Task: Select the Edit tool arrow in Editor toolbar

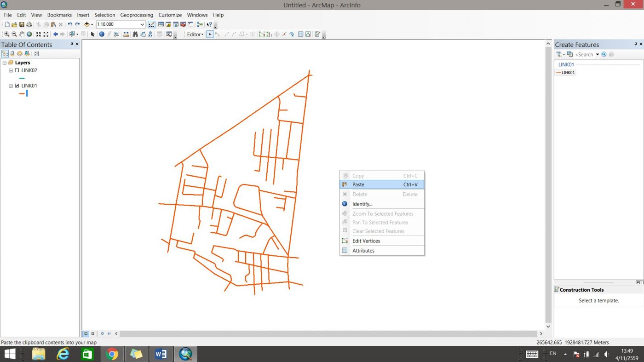Action: (x=210, y=34)
